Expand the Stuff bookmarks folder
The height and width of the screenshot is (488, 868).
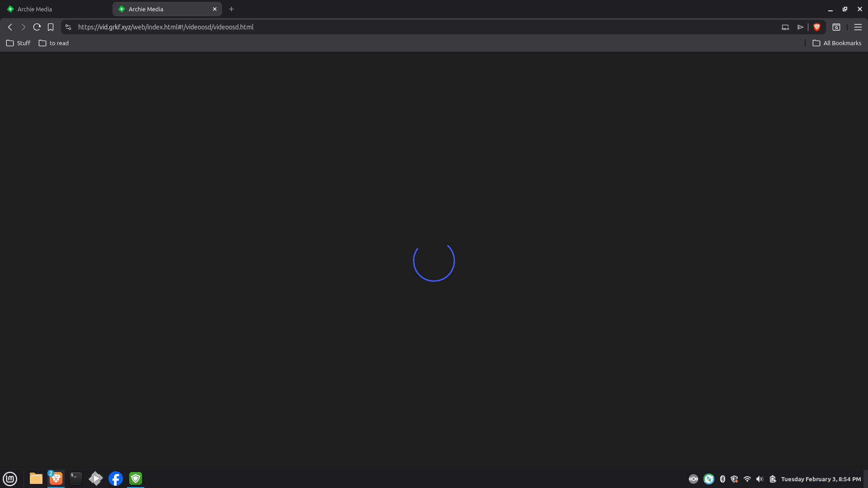[x=19, y=43]
